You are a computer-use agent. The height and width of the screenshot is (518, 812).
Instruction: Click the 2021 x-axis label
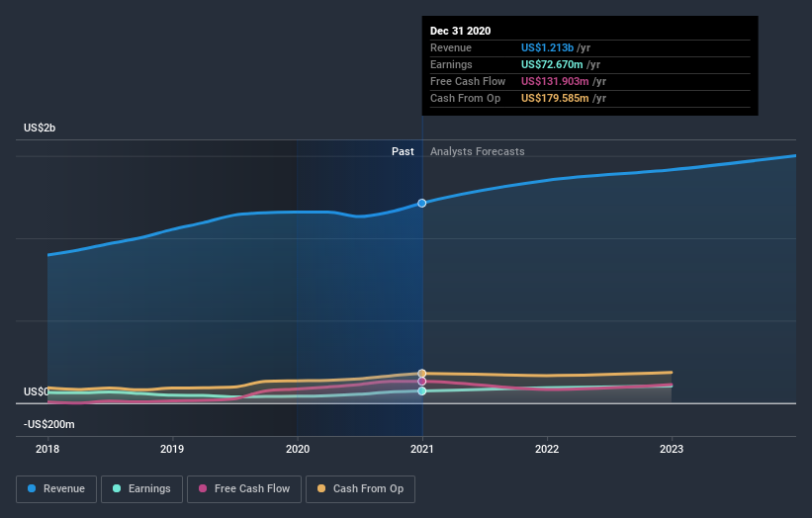click(422, 449)
